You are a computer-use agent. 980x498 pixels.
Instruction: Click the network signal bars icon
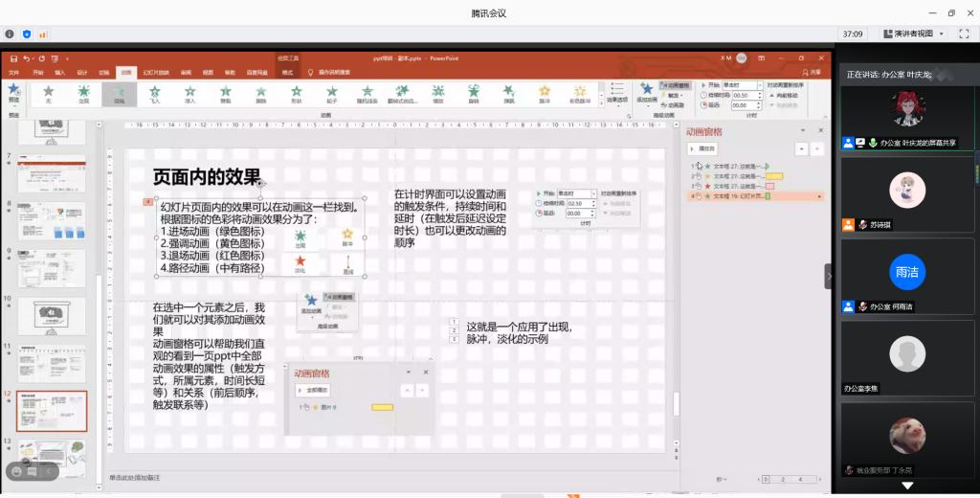(x=44, y=34)
